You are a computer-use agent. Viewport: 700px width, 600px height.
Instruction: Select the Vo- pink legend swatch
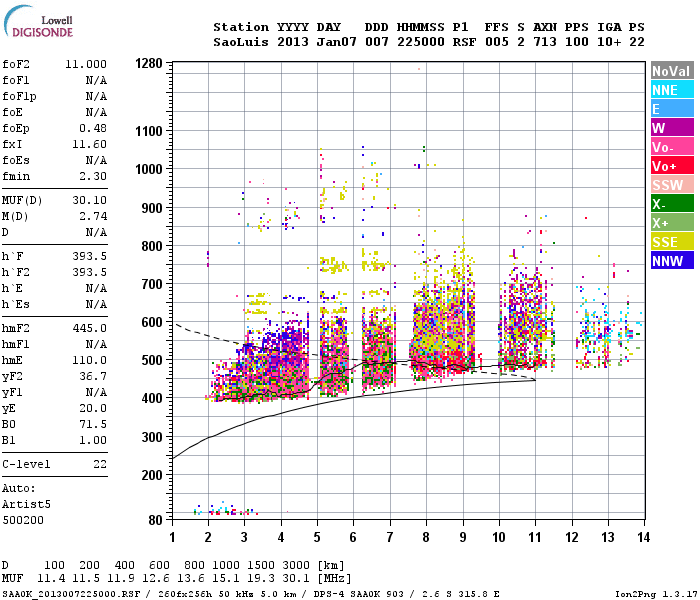tap(672, 146)
